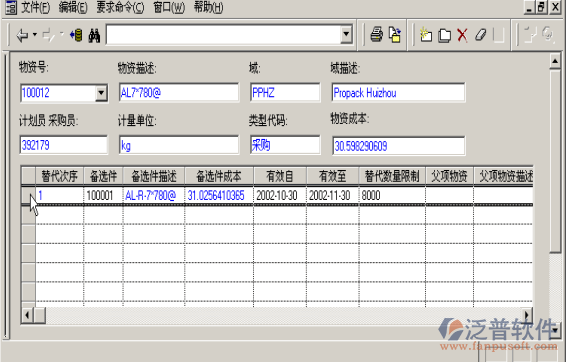Click the back arrow navigation icon

tap(23, 35)
